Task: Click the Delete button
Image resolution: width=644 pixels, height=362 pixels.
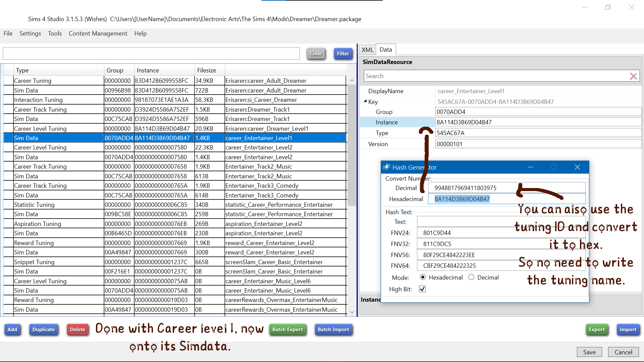Action: (77, 329)
